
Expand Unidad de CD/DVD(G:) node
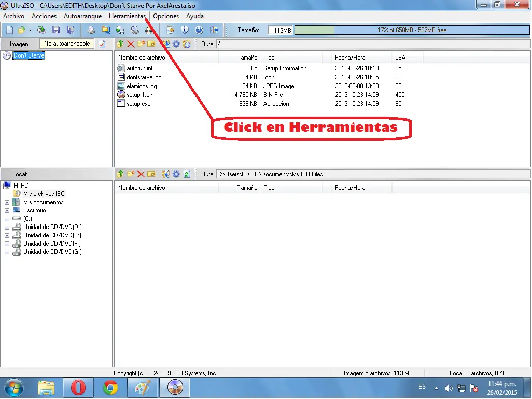click(7, 252)
